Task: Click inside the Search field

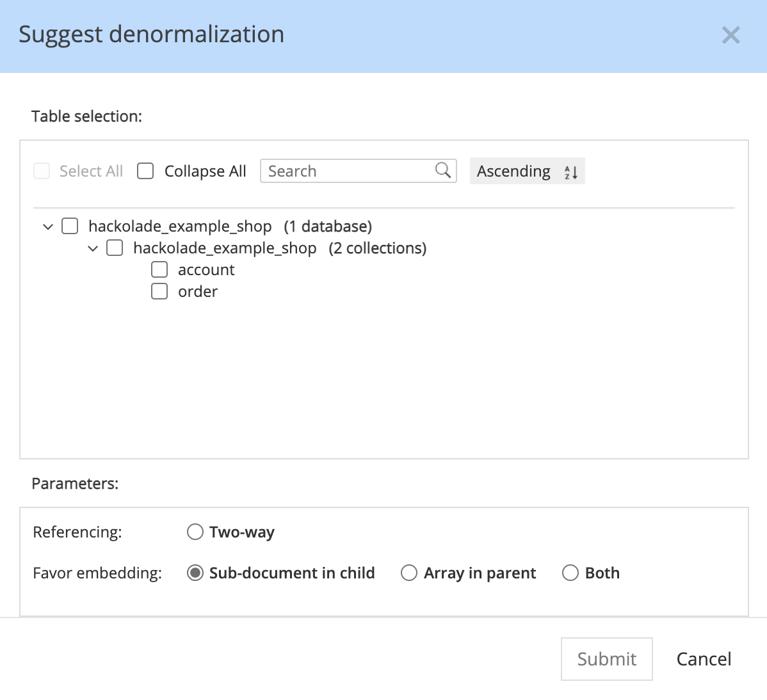Action: (x=346, y=171)
